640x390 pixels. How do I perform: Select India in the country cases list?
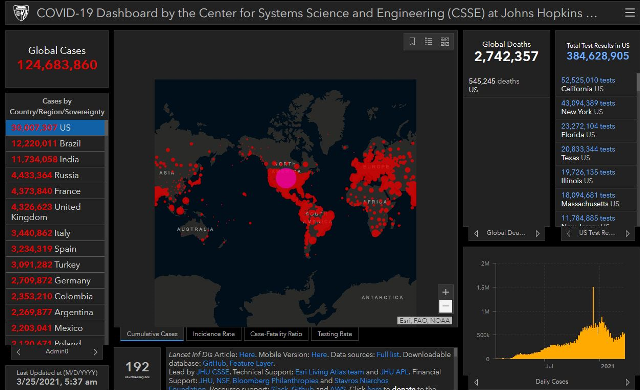tap(55, 160)
